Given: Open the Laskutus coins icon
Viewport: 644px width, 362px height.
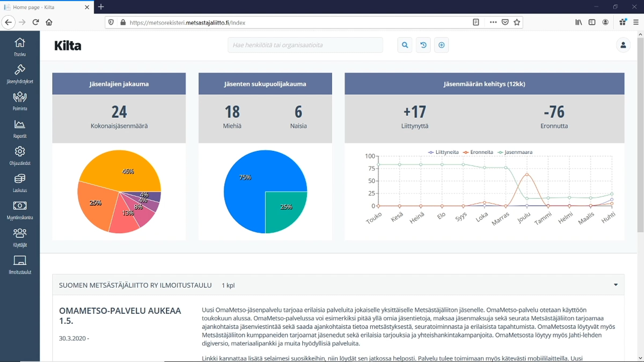Looking at the screenshot, I should [x=20, y=183].
